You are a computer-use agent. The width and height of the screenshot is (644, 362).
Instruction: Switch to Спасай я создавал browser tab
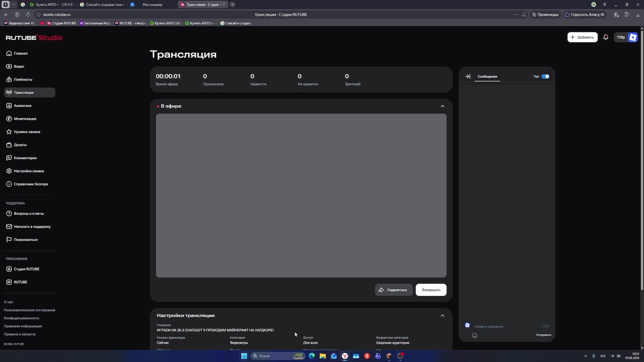click(102, 4)
